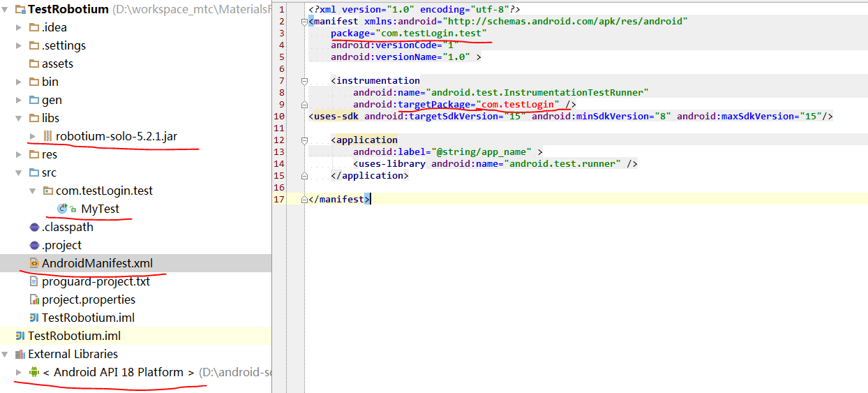
Task: Click "android.test.runner" library name
Action: coord(562,164)
